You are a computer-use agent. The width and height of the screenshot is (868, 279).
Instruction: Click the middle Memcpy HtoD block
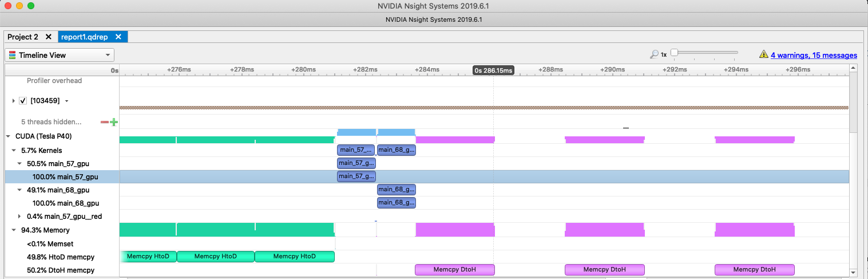[x=216, y=257]
